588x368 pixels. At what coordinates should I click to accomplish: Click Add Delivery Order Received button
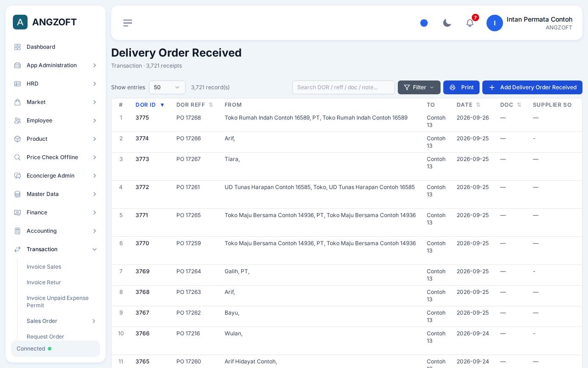click(x=532, y=87)
